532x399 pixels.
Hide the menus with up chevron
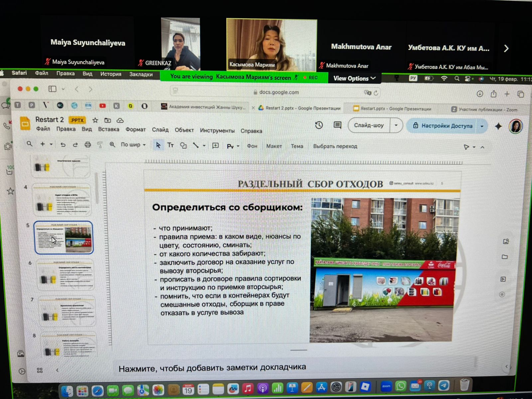(482, 147)
